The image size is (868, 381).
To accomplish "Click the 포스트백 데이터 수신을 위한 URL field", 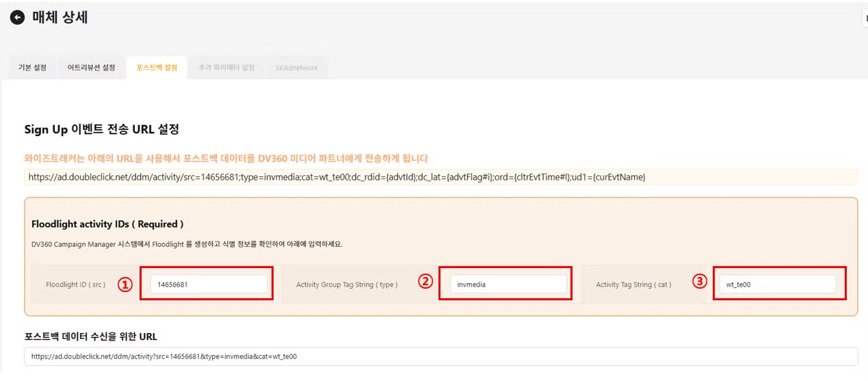I will tap(440, 356).
